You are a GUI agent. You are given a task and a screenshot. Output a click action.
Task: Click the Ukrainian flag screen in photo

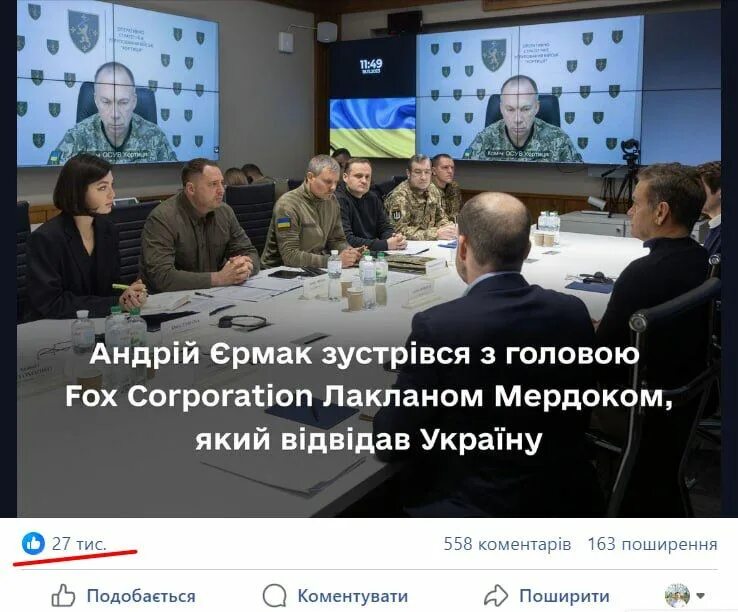tap(372, 127)
